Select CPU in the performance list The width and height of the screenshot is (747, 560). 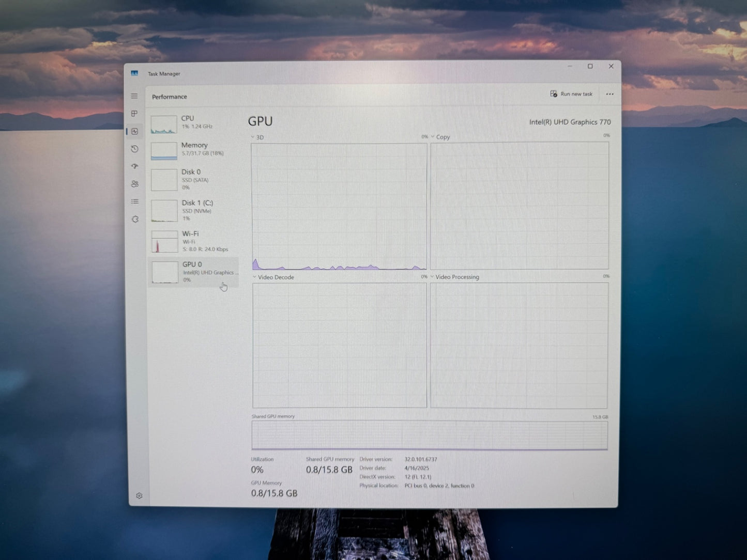tap(193, 123)
